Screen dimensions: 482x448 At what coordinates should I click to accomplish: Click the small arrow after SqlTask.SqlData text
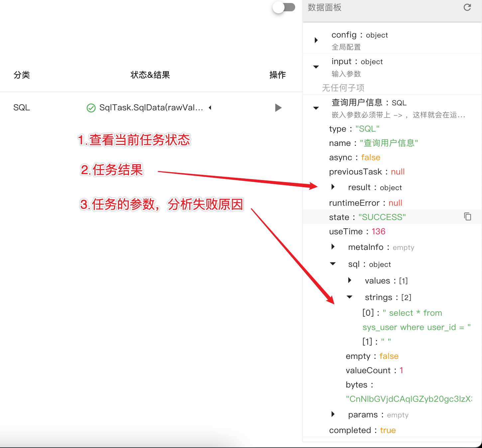(x=210, y=108)
